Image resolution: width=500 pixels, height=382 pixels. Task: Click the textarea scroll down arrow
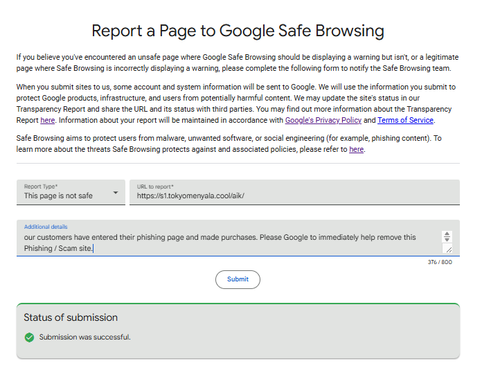[447, 239]
